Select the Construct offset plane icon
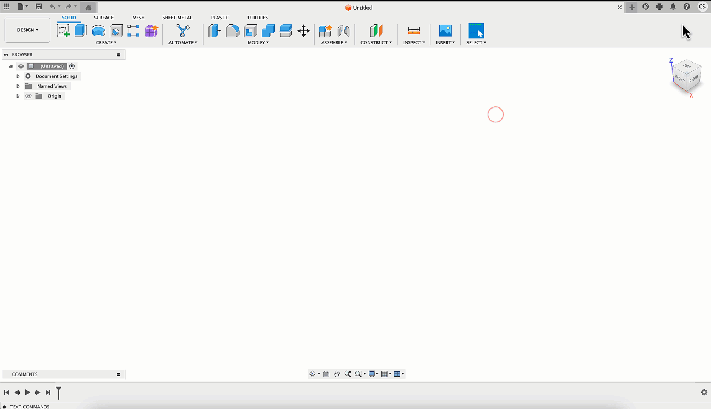The width and height of the screenshot is (711, 409). pos(376,31)
